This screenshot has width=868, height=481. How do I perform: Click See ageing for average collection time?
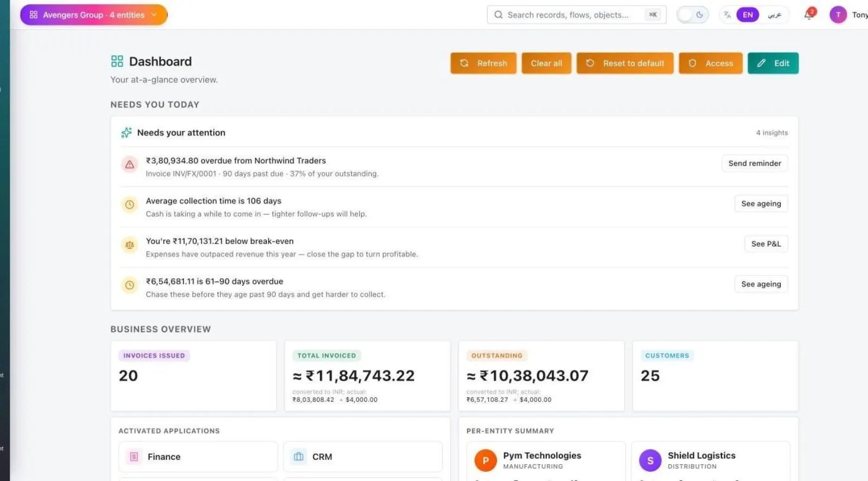[x=761, y=203]
